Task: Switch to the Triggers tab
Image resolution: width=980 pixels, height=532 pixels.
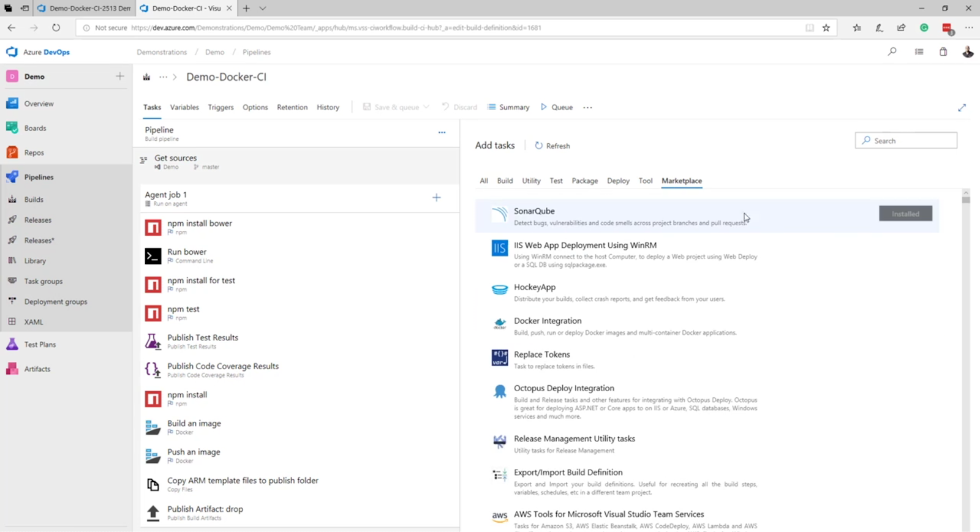Action: pyautogui.click(x=221, y=107)
